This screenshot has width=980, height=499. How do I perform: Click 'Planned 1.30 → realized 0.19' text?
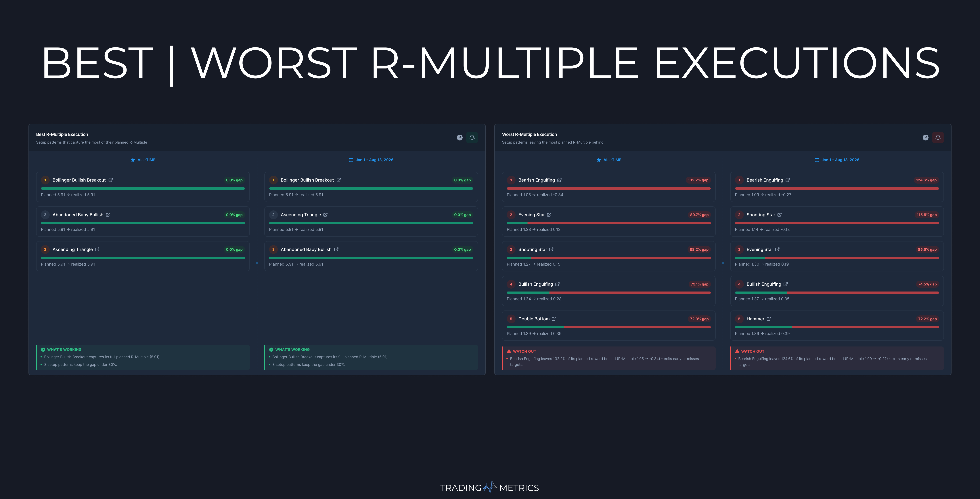coord(762,264)
